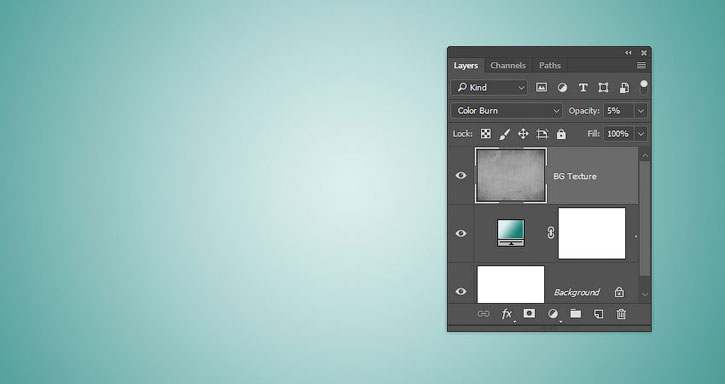Click the Background layer lock icon
The width and height of the screenshot is (725, 384).
pyautogui.click(x=619, y=292)
